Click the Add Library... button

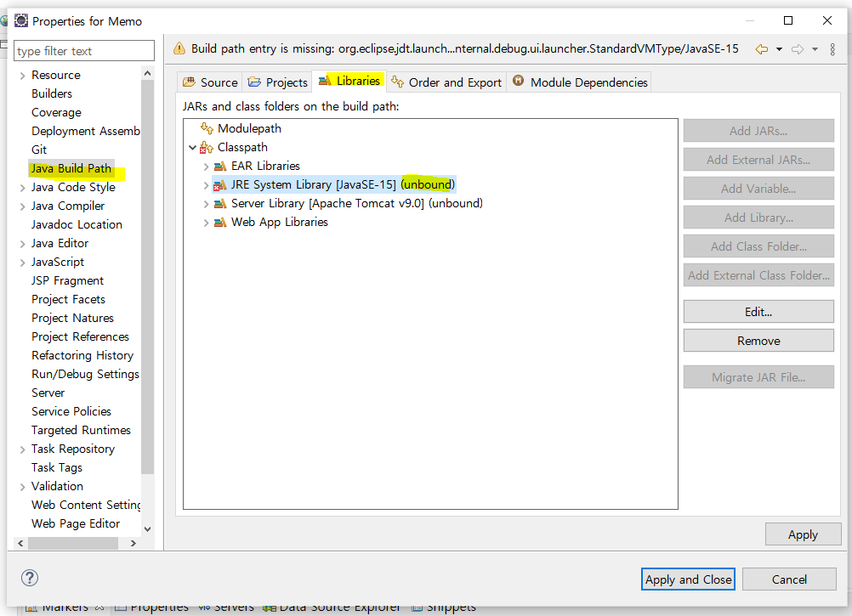758,218
